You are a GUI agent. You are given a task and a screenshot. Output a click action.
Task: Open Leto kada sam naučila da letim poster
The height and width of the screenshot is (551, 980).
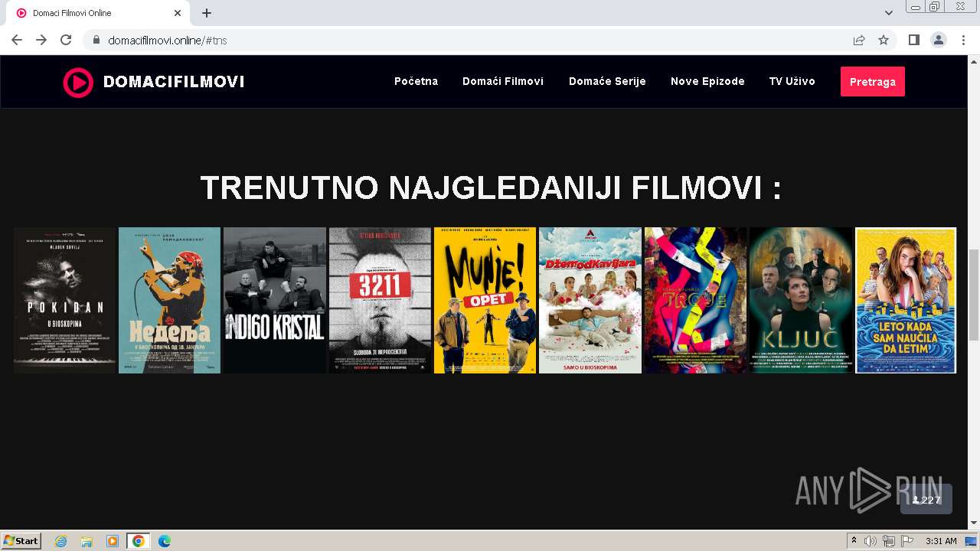906,300
